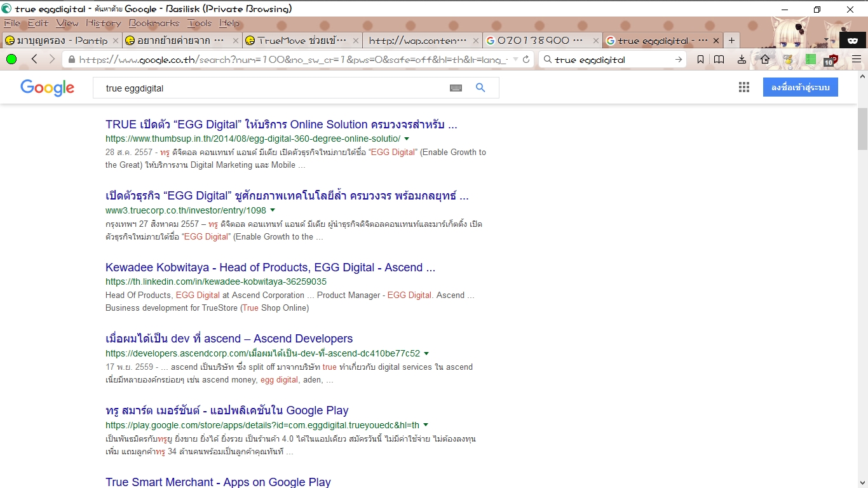Reload the current page

526,60
